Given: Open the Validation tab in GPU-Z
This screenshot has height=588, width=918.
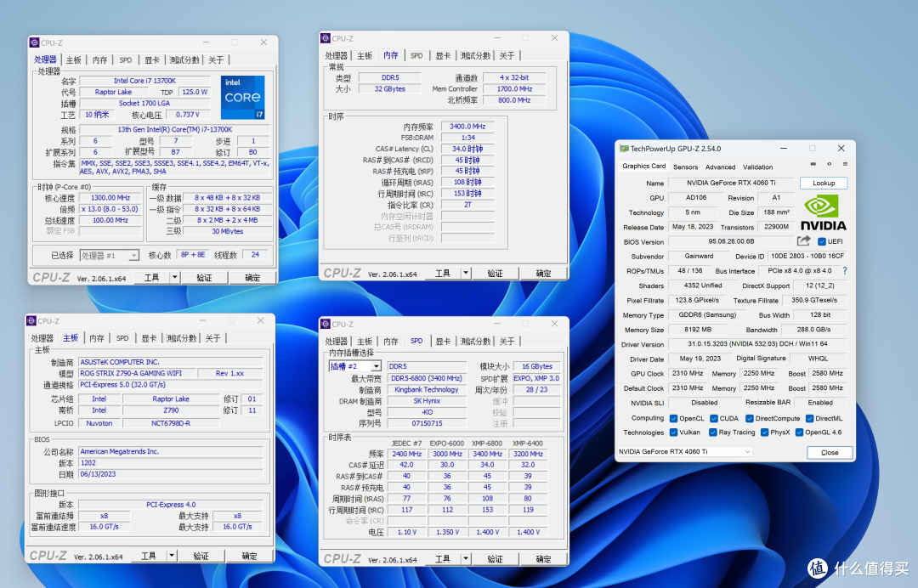Looking at the screenshot, I should coord(757,167).
